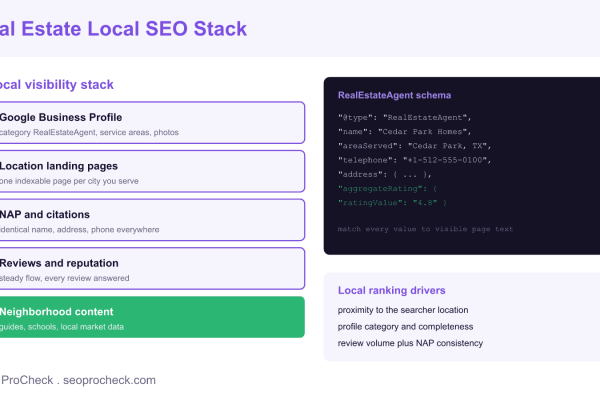Click 'guides, schools, local market data' subtitle

[62, 327]
